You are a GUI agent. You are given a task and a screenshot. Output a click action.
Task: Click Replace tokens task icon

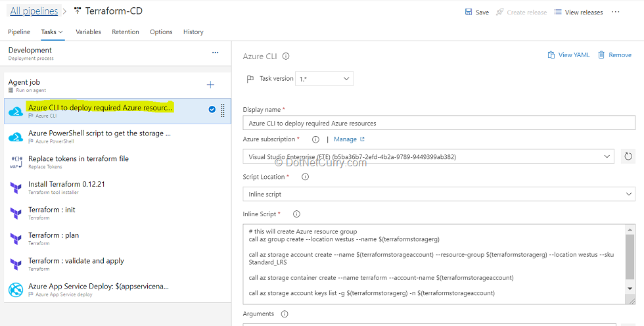[x=16, y=162]
